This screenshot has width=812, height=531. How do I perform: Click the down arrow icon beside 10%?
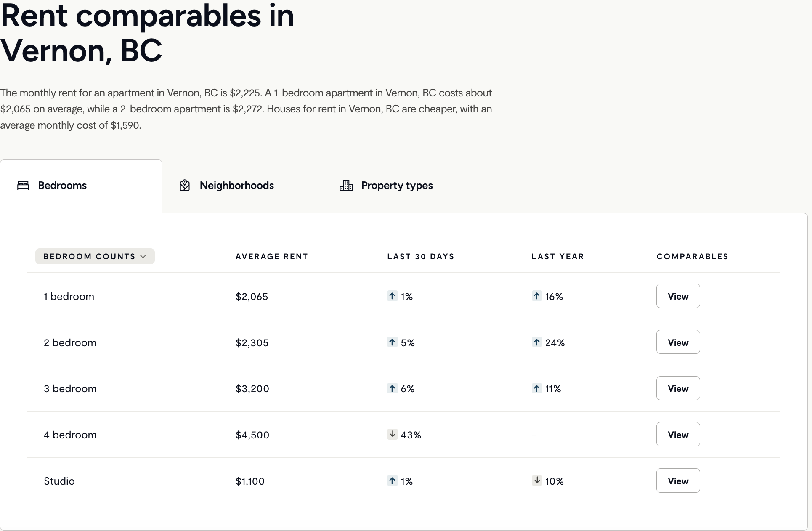[536, 481]
